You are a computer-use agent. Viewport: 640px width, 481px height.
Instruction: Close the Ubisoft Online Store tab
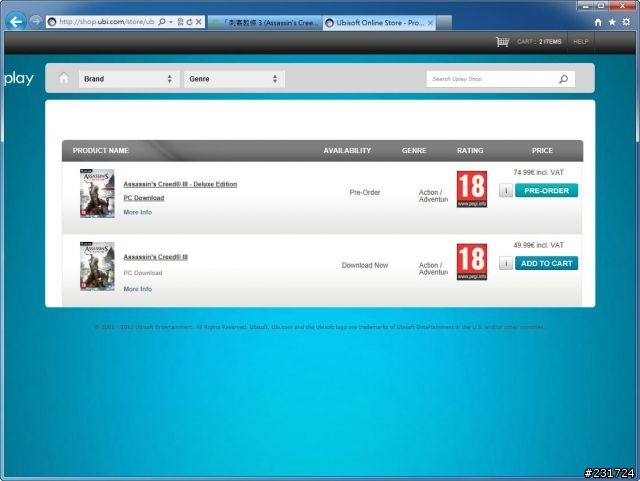point(430,23)
